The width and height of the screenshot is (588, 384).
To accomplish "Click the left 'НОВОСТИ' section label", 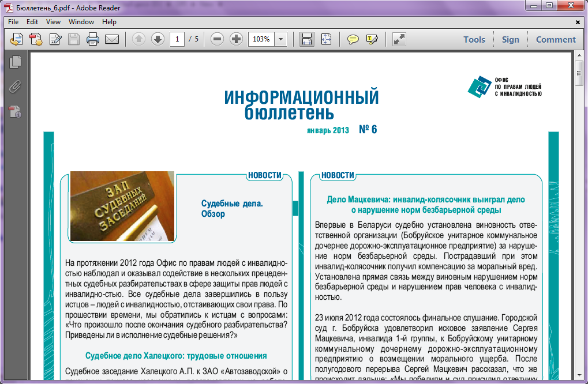I will coord(265,175).
